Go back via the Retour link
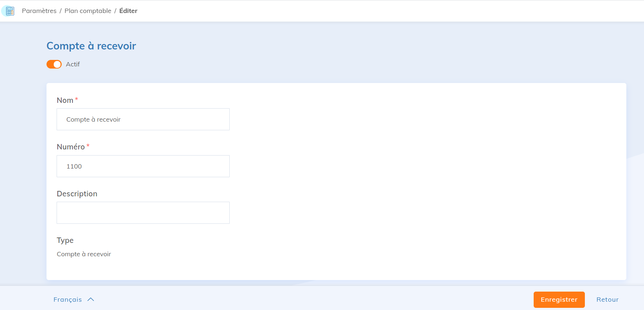Viewport: 644px width, 310px height. pos(607,300)
